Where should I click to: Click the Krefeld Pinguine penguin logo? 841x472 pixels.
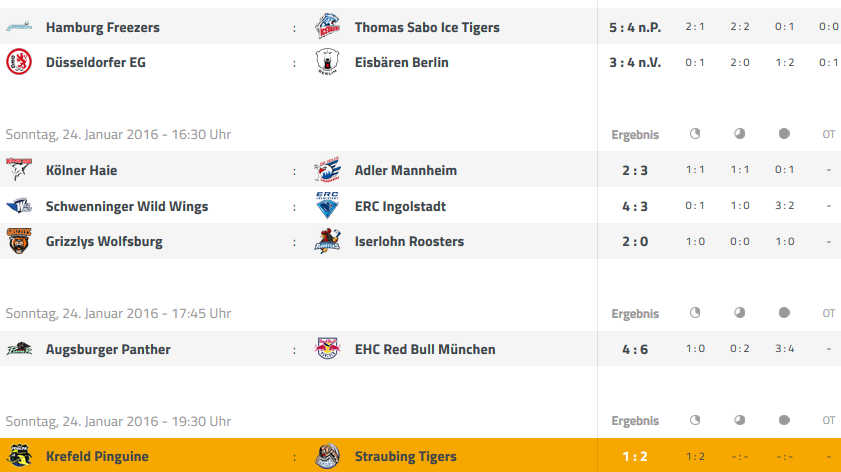point(19,455)
